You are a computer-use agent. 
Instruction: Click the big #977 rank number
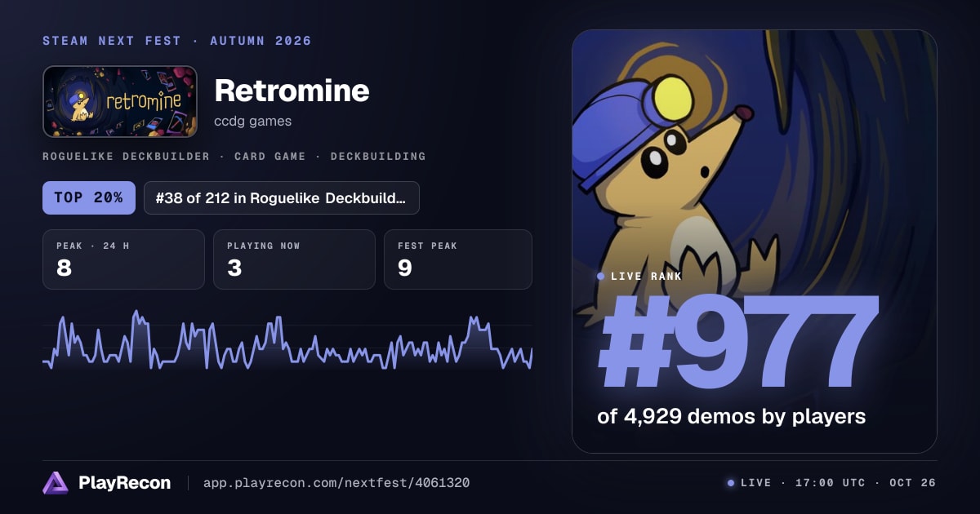[739, 343]
